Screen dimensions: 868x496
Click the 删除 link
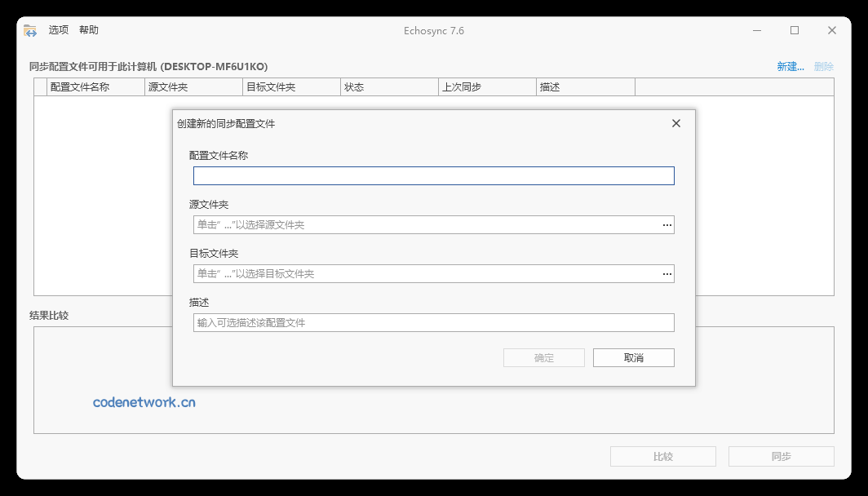coord(823,66)
